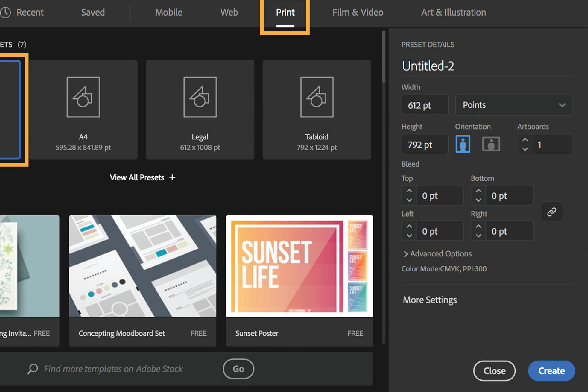Open the Art & Illustration tab
Viewport: 588px width, 392px height.
[453, 12]
